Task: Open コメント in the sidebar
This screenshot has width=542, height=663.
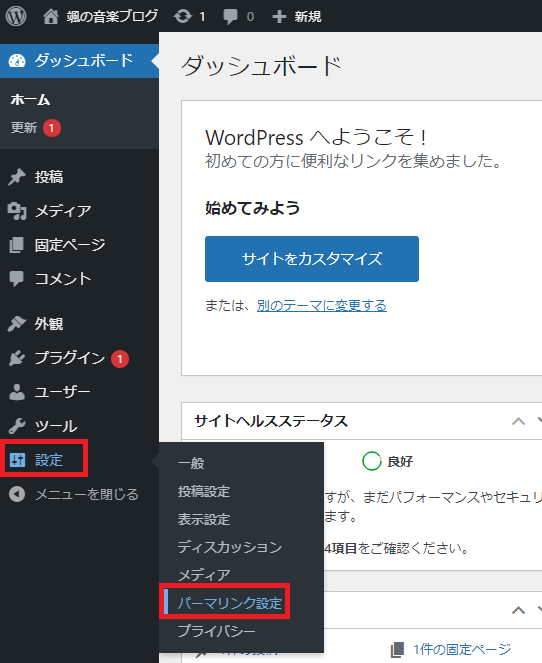Action: coord(63,279)
